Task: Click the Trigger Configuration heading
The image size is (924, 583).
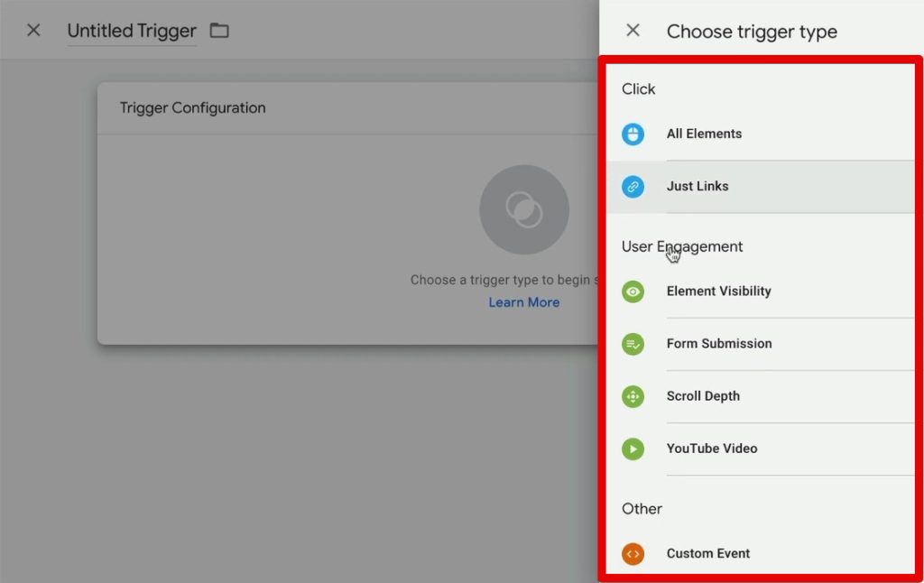Action: [x=193, y=108]
